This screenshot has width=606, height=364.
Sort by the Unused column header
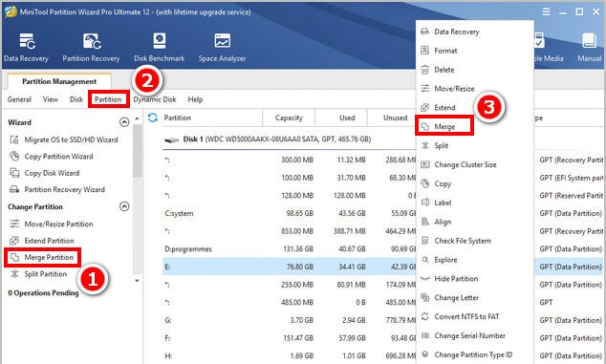(394, 118)
